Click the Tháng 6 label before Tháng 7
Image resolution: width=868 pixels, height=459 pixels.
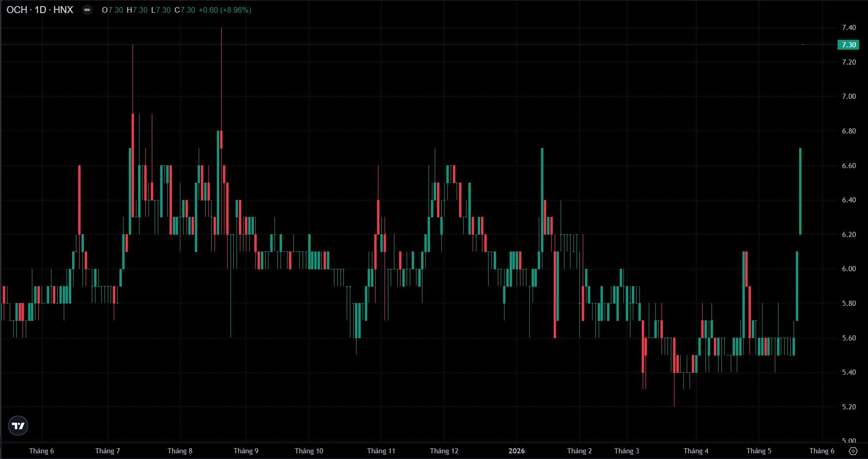41,451
